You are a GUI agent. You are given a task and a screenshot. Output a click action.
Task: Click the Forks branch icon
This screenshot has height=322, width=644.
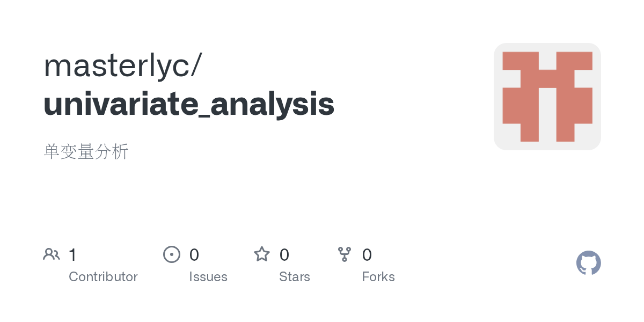pyautogui.click(x=345, y=254)
